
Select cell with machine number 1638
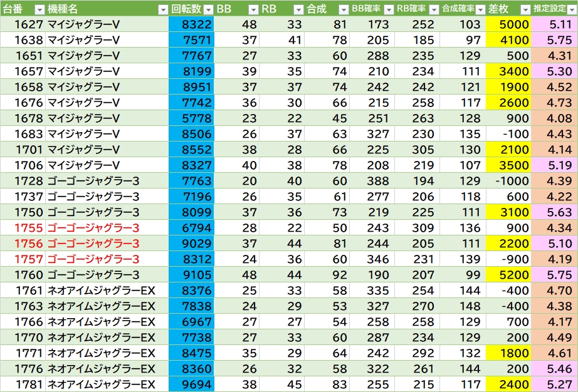click(x=23, y=39)
